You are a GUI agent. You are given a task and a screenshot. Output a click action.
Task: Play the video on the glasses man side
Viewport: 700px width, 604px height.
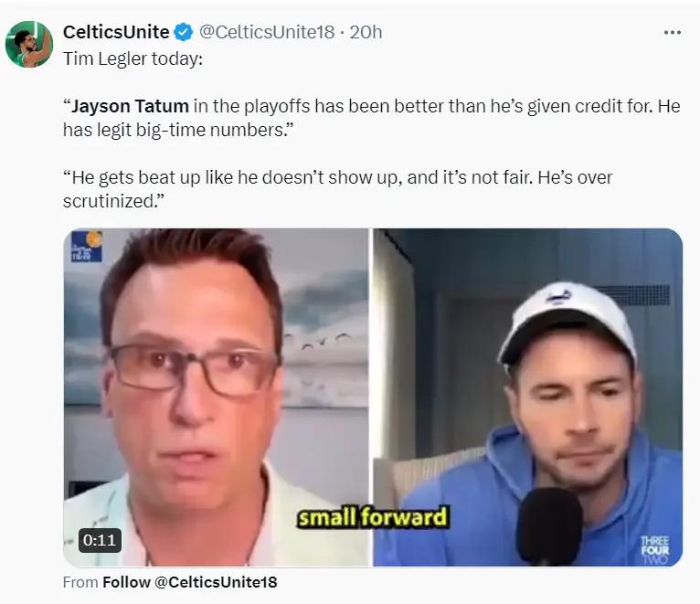pos(217,397)
